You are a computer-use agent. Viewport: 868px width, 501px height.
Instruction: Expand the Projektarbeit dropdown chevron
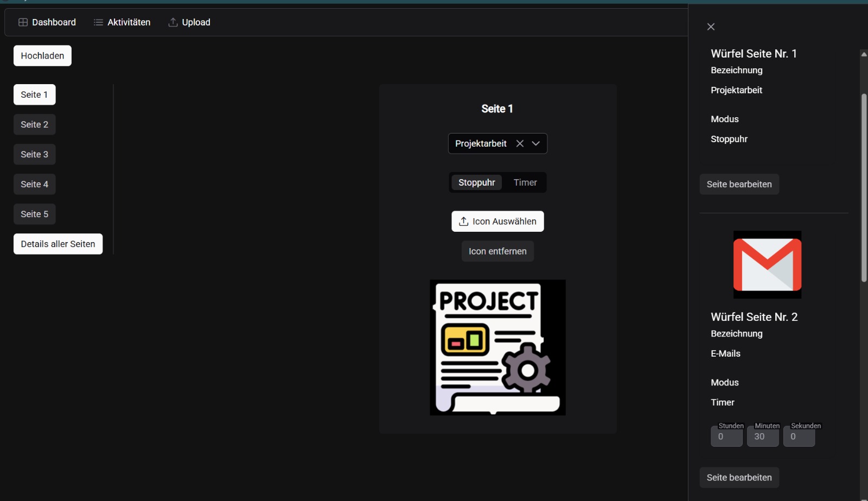[x=536, y=143]
